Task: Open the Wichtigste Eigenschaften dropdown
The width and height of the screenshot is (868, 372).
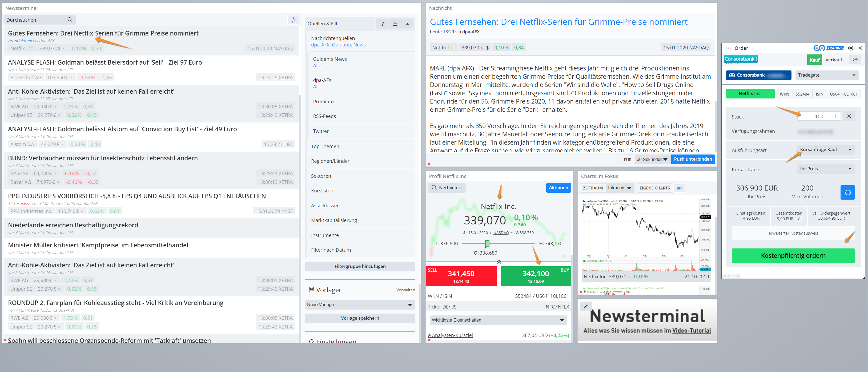Action: 498,320
